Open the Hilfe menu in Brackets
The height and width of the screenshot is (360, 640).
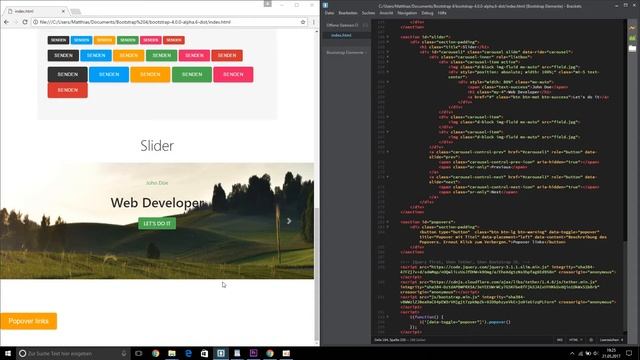pos(442,13)
